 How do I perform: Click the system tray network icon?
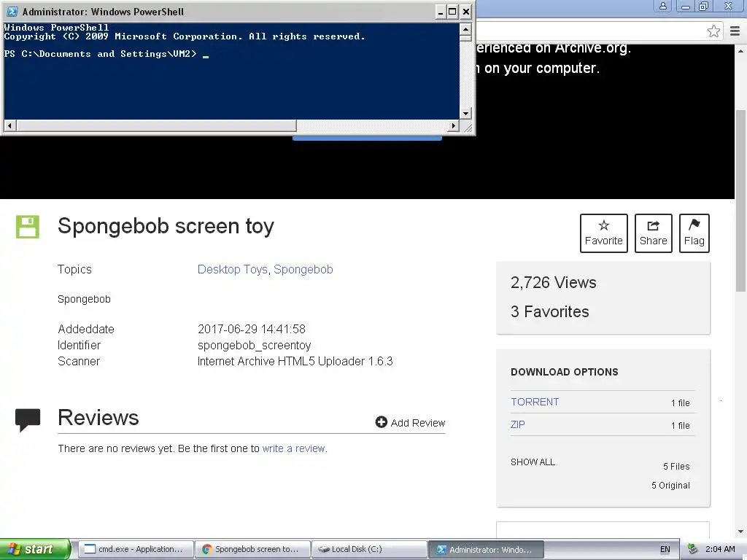693,549
